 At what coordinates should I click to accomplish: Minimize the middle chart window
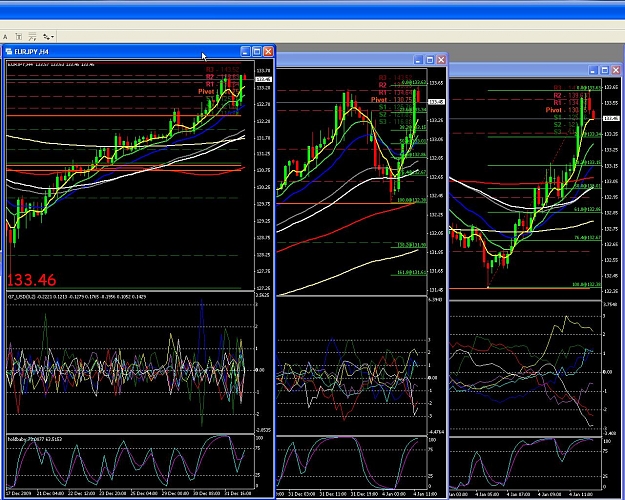(x=418, y=60)
